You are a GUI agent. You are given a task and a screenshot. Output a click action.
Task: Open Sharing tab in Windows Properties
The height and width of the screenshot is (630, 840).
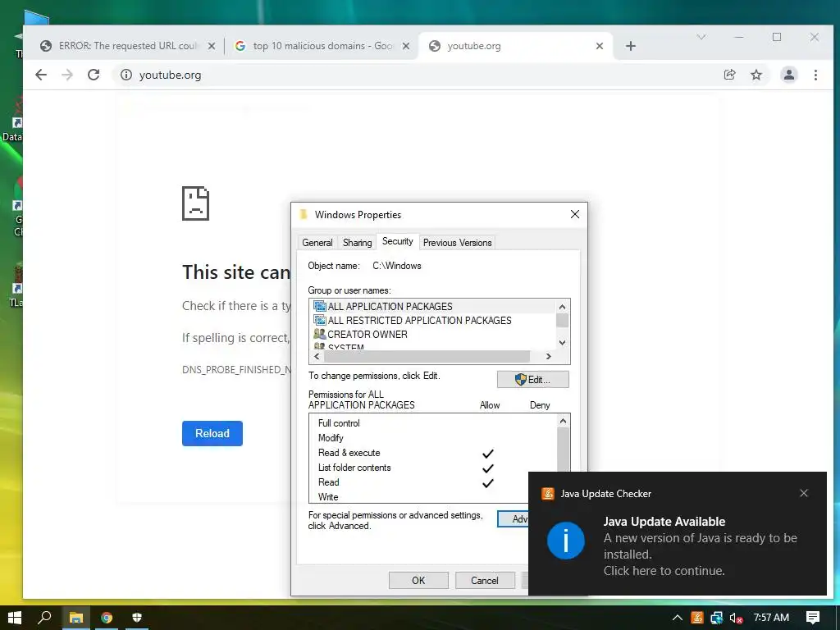pyautogui.click(x=358, y=243)
